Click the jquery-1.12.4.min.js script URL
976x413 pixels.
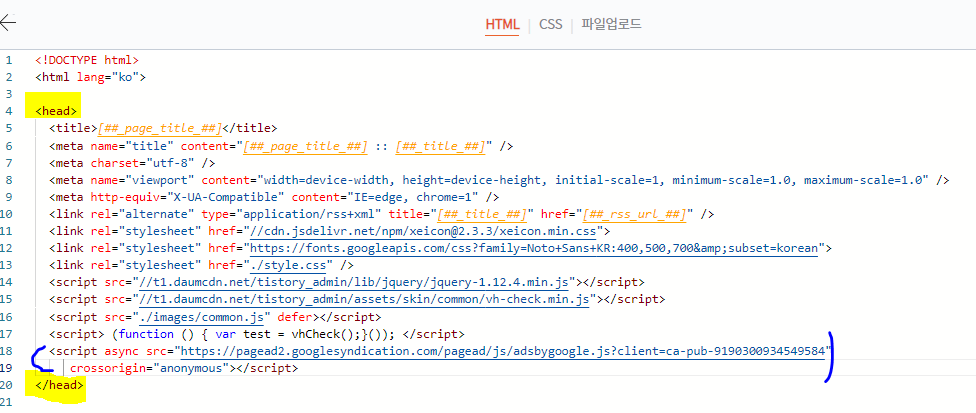[354, 283]
